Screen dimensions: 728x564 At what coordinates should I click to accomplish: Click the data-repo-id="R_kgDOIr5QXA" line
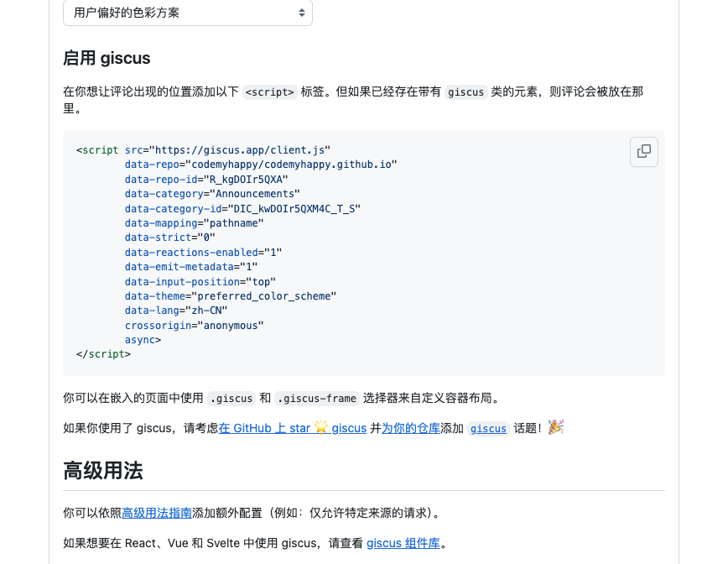206,180
